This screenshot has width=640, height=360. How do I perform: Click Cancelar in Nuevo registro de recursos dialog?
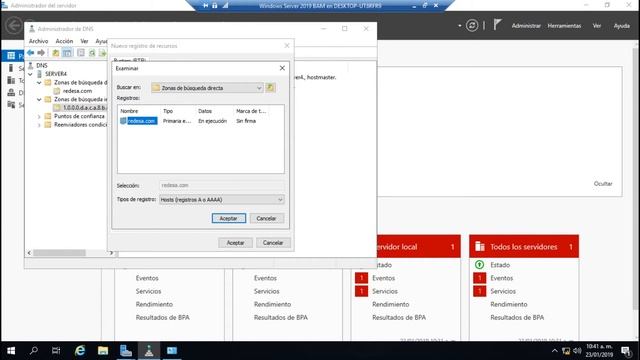pyautogui.click(x=273, y=242)
